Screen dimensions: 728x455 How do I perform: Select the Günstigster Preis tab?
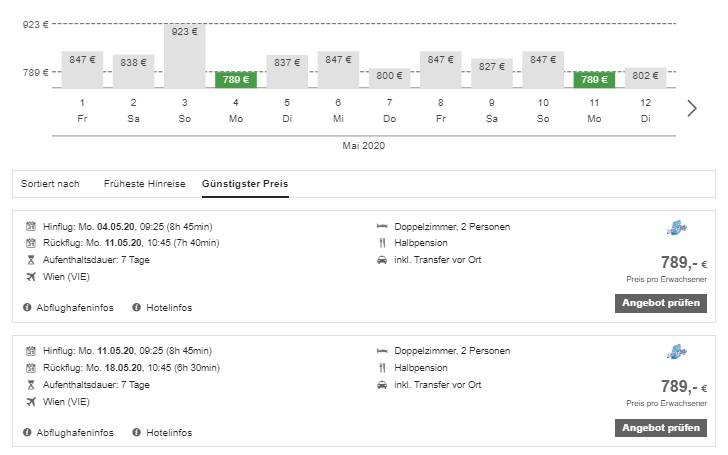(245, 184)
